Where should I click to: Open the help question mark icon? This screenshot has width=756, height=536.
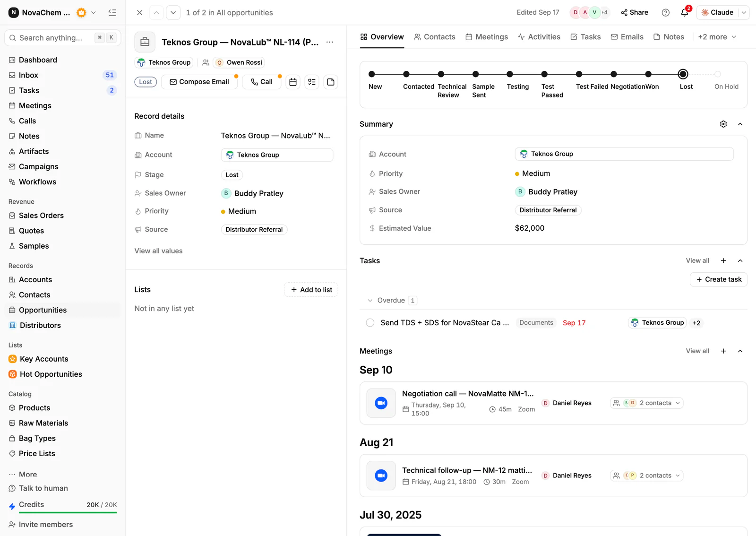(x=665, y=13)
